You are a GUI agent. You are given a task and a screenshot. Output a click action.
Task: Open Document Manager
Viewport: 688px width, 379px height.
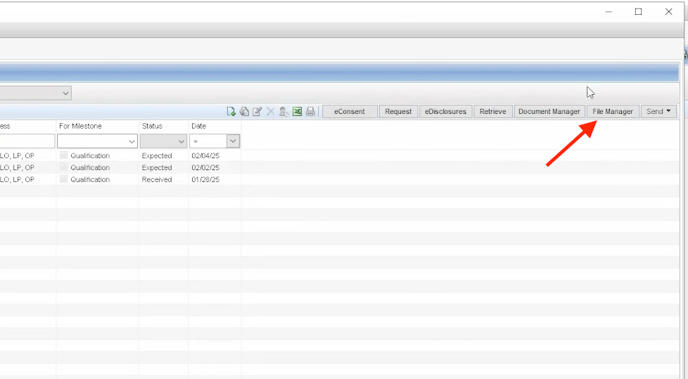(549, 111)
